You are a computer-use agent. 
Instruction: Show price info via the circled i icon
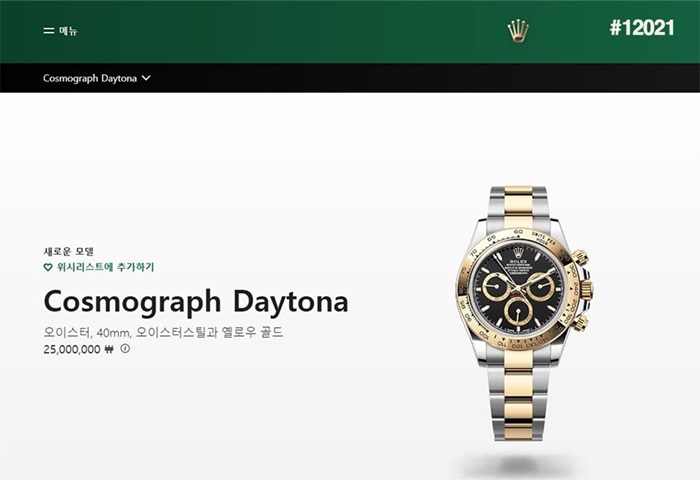(125, 349)
